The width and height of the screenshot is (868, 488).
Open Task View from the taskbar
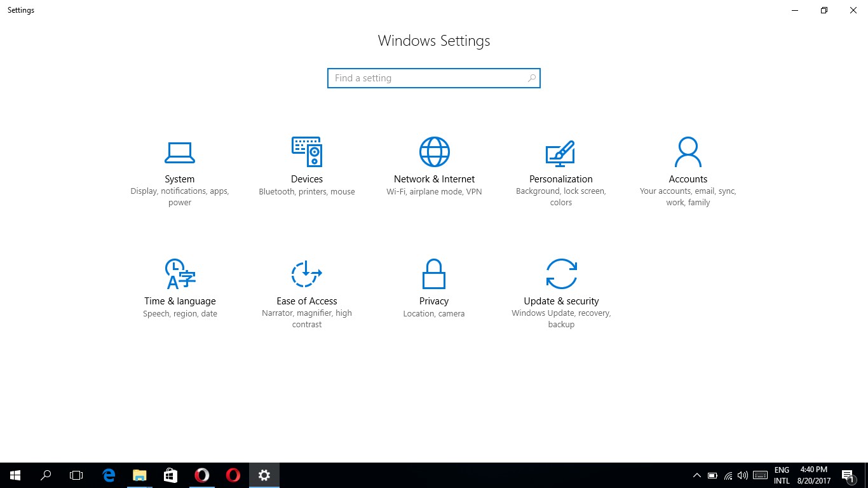pyautogui.click(x=76, y=475)
